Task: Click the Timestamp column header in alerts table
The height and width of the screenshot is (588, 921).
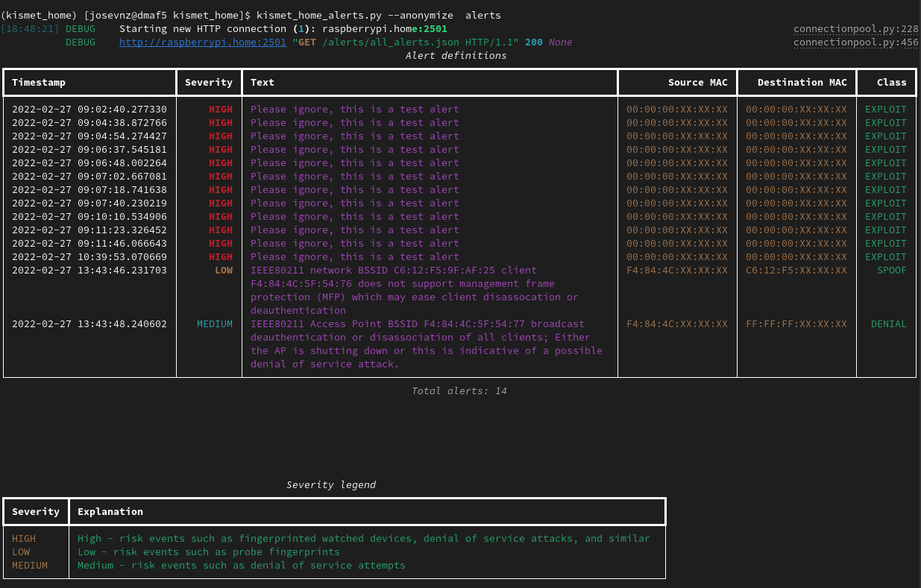Action: [x=39, y=83]
